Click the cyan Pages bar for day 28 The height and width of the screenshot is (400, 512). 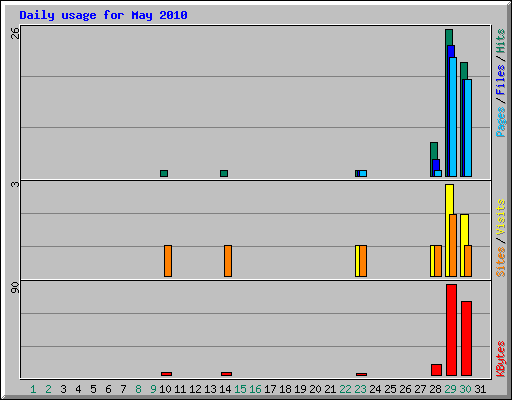coord(438,173)
